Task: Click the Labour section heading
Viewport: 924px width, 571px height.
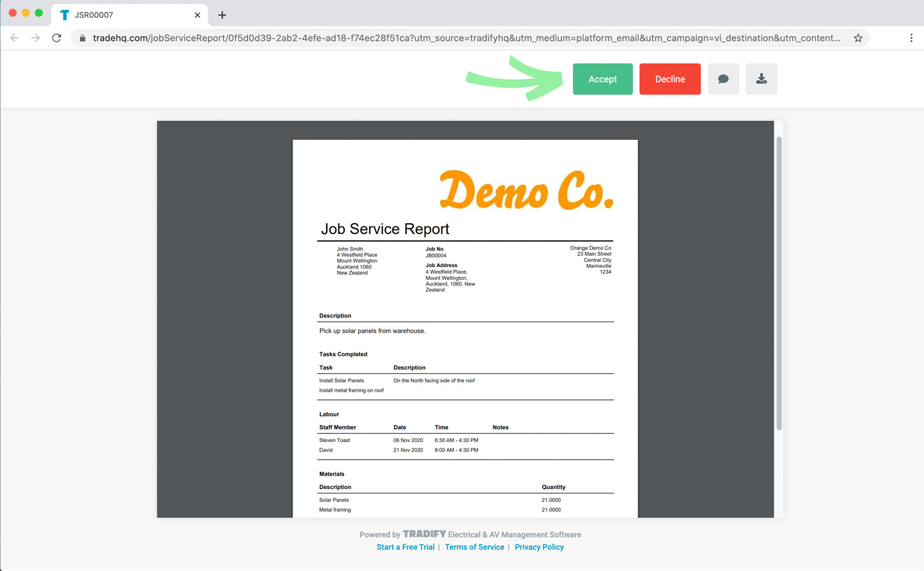Action: [x=329, y=414]
